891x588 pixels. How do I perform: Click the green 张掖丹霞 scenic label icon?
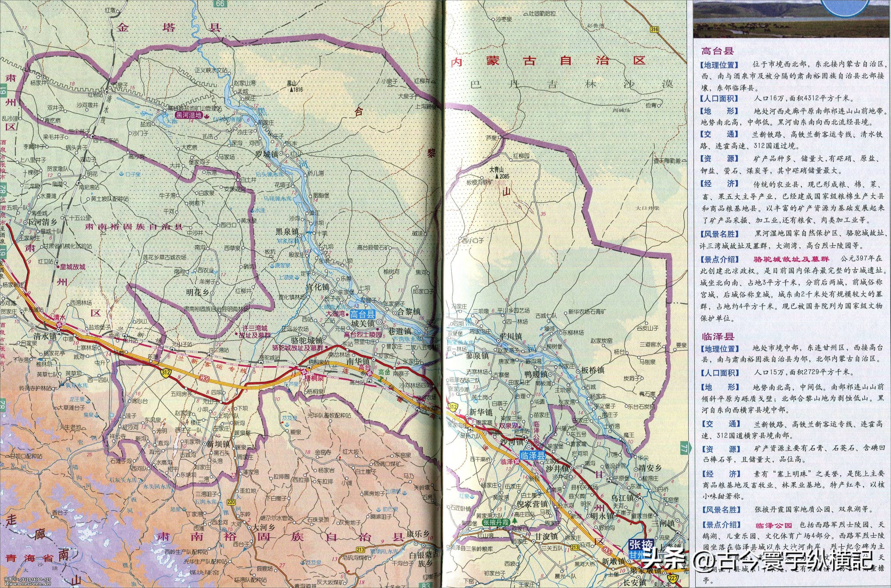point(497,522)
